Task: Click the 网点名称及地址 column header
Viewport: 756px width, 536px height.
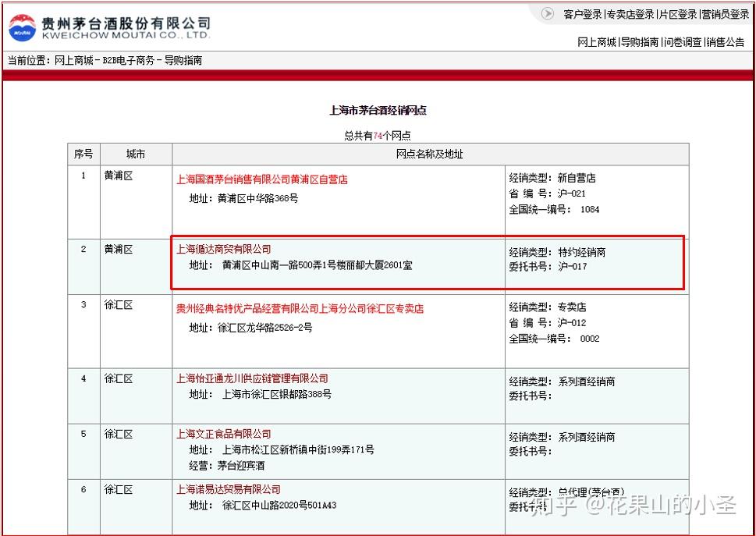Action: (430, 154)
